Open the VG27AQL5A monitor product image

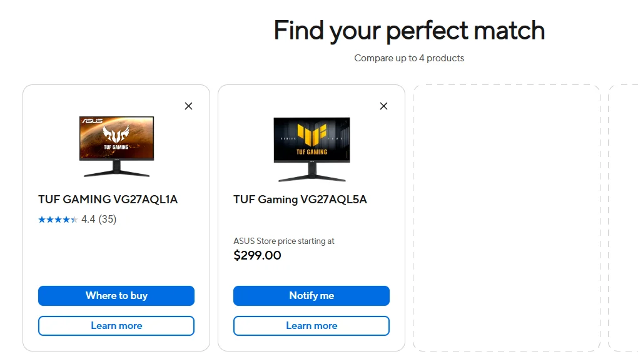coord(311,149)
